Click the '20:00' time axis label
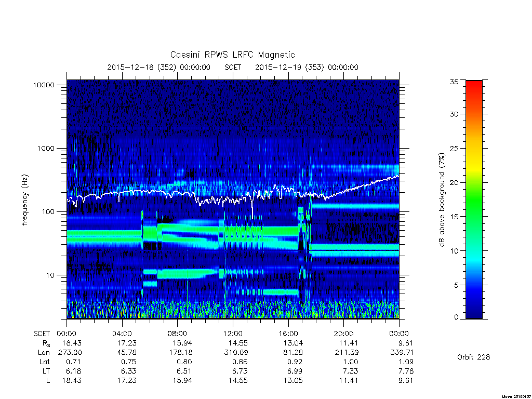The width and height of the screenshot is (532, 399). coord(343,334)
